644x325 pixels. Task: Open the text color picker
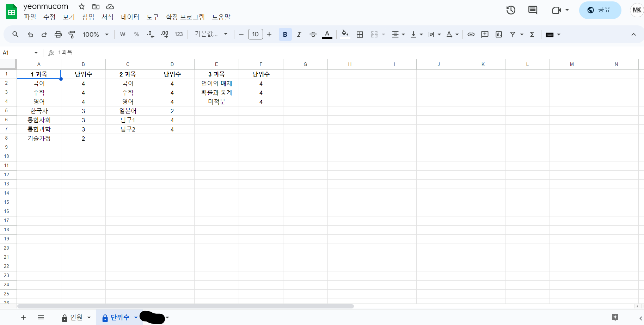pos(327,34)
